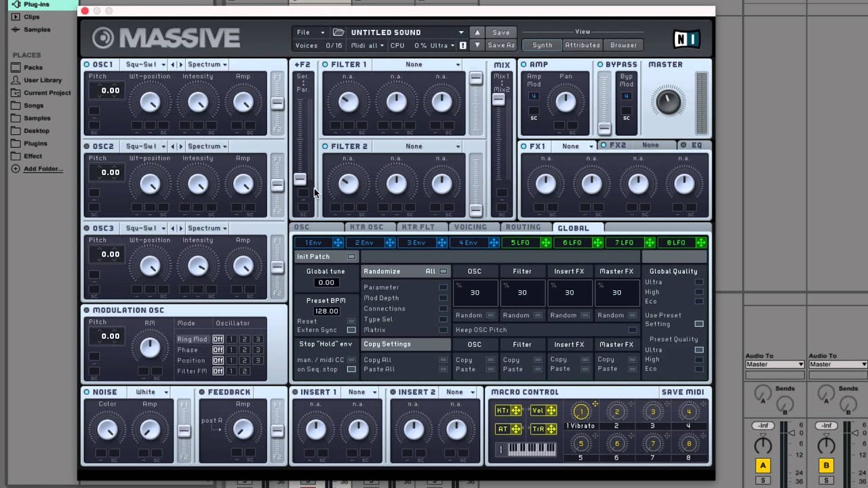
Task: Open the OSC1 wavetable dropdown Squ-SwI
Action: pos(144,64)
